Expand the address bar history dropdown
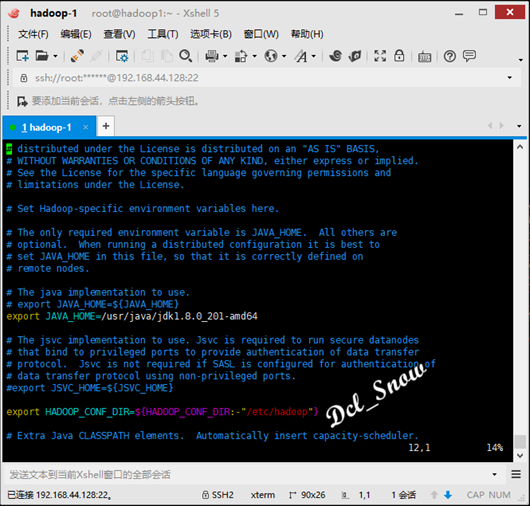 pos(510,78)
